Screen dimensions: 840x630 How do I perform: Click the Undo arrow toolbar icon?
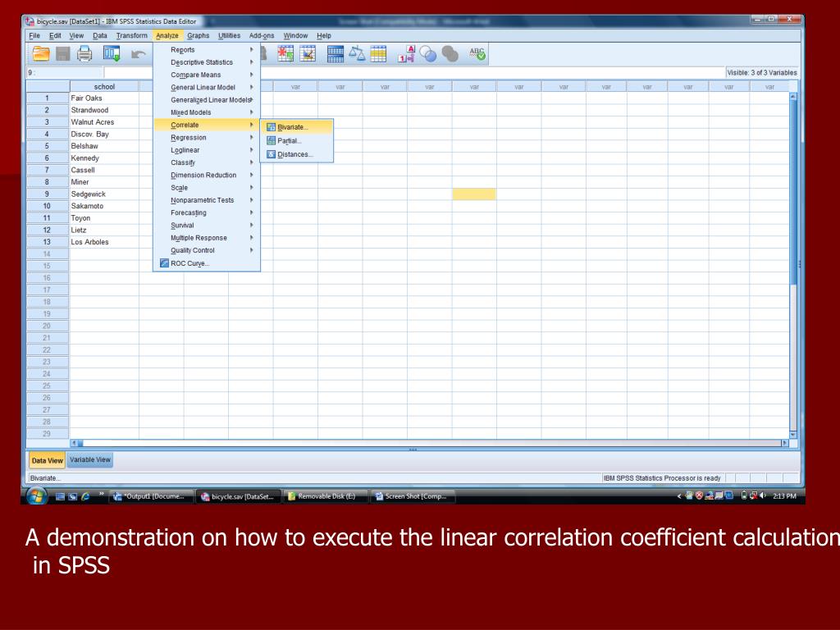pyautogui.click(x=138, y=53)
